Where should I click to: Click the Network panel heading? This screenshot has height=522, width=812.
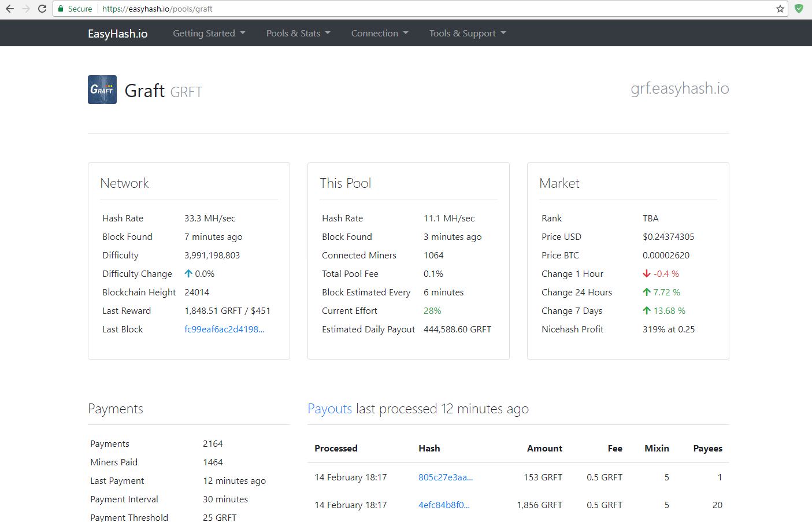(x=124, y=183)
